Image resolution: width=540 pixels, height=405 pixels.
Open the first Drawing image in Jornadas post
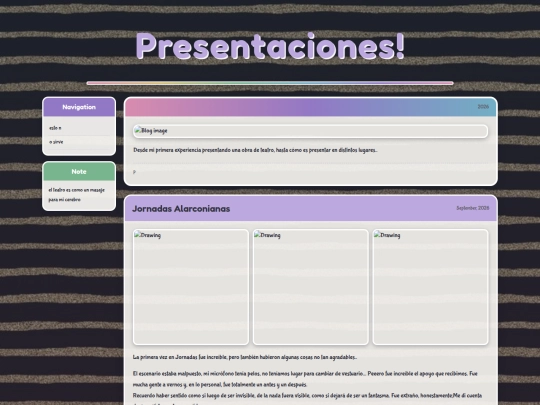point(191,287)
